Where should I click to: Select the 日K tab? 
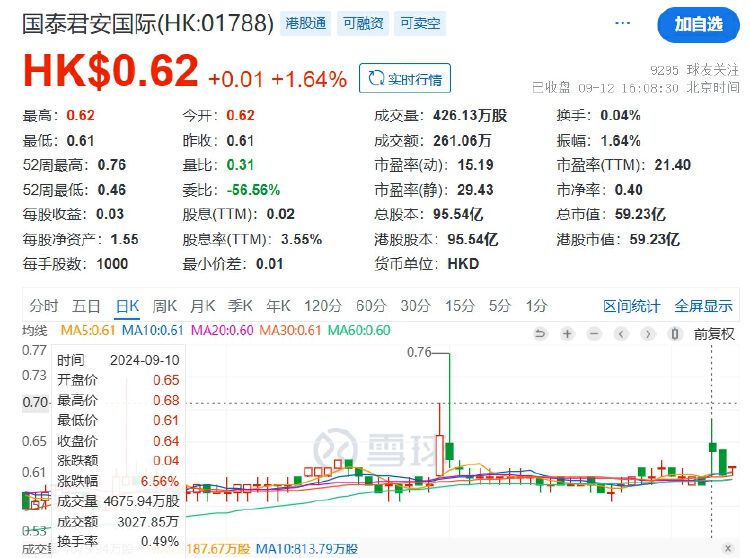tap(127, 306)
